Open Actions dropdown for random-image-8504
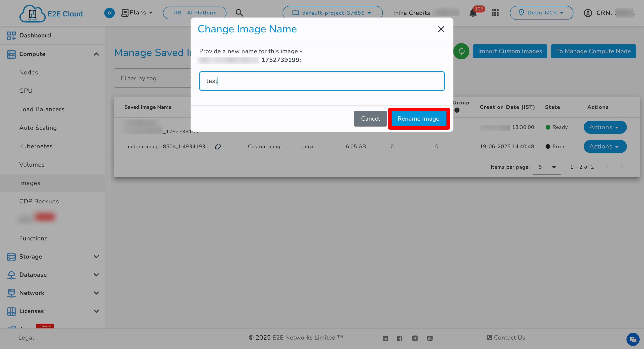 pyautogui.click(x=605, y=146)
